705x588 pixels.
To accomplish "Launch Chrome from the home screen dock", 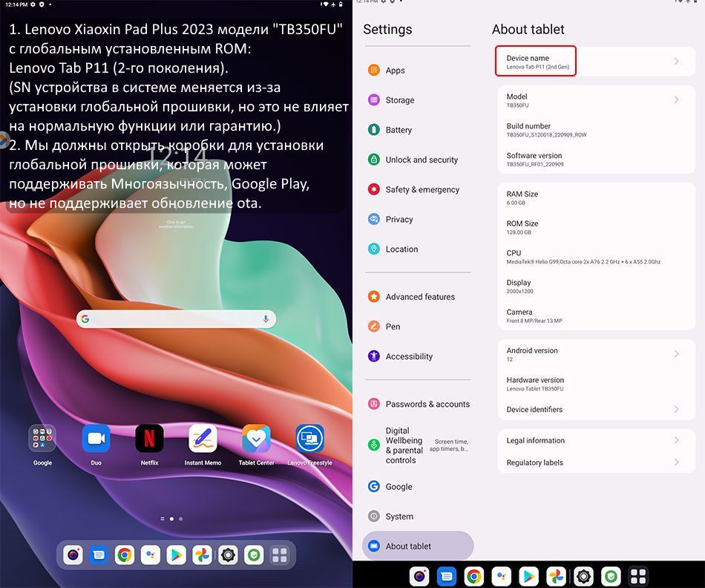I will pyautogui.click(x=125, y=555).
